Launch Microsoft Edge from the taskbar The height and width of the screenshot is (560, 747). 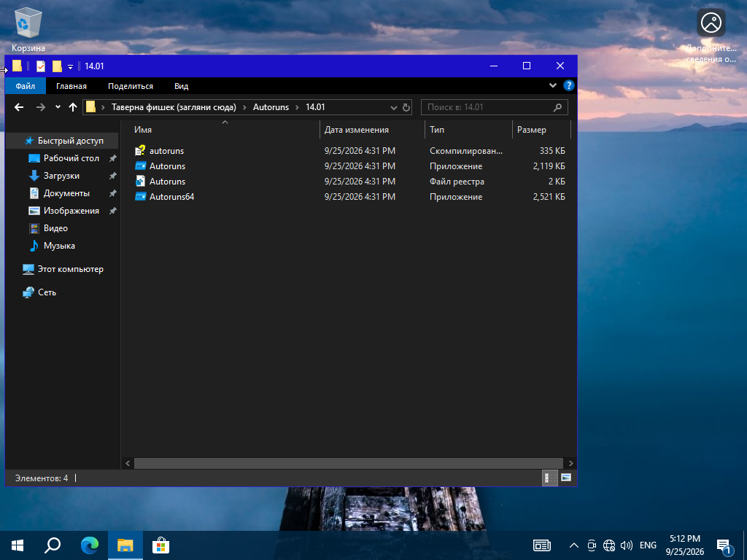pos(89,545)
